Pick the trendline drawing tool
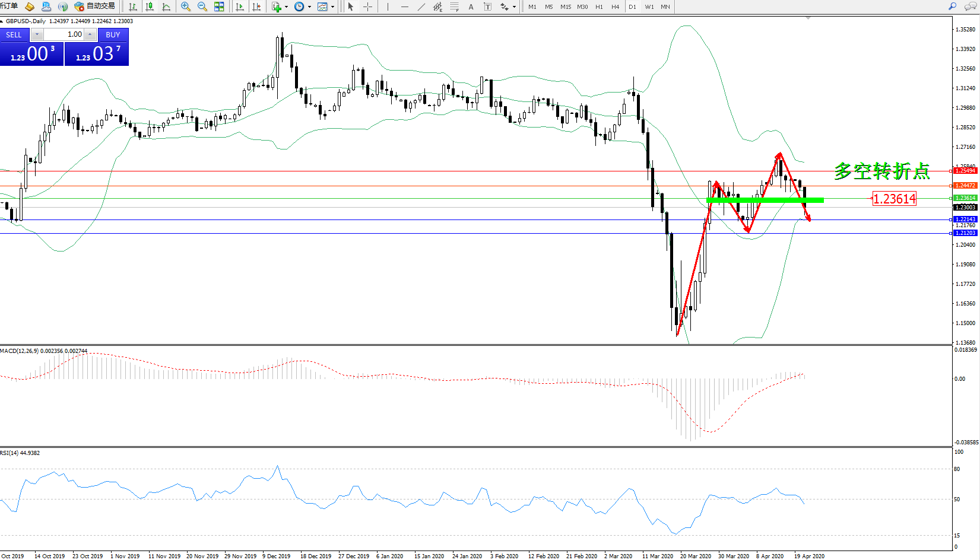Image resolution: width=980 pixels, height=560 pixels. [x=421, y=7]
